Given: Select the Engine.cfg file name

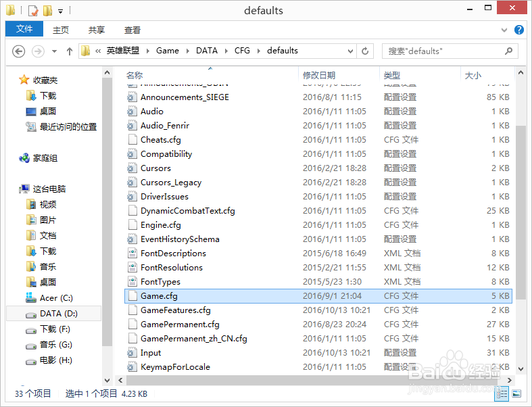Looking at the screenshot, I should (161, 225).
